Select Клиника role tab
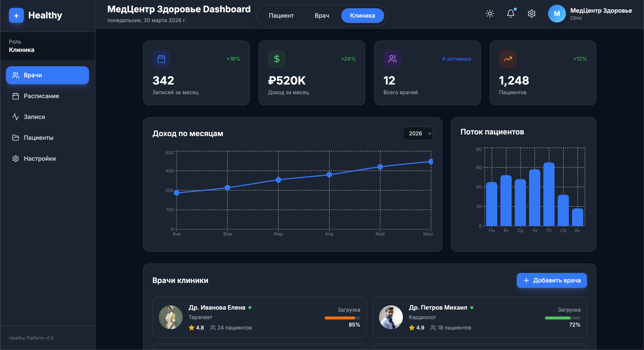The width and height of the screenshot is (644, 350). [362, 16]
